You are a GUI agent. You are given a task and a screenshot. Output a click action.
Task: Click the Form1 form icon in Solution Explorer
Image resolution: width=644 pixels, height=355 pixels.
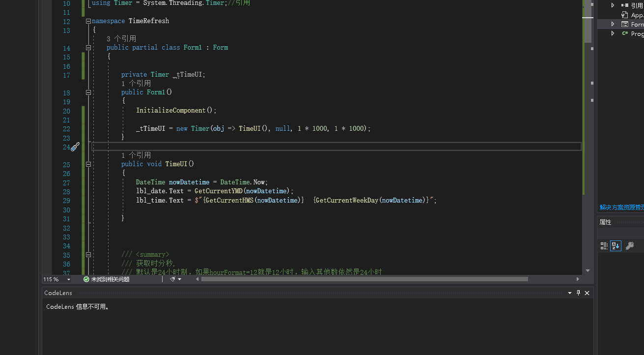[x=625, y=24]
